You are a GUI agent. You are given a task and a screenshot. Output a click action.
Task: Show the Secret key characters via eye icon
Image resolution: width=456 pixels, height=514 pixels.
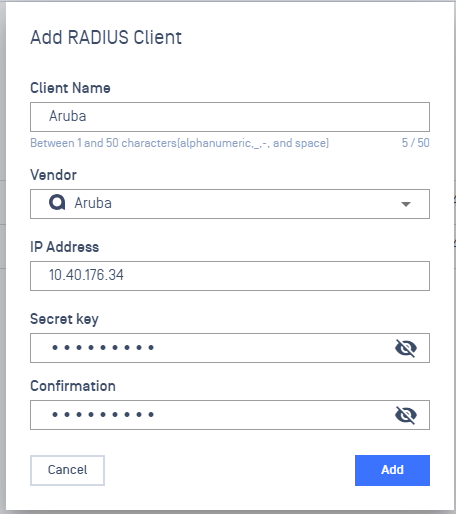click(406, 348)
